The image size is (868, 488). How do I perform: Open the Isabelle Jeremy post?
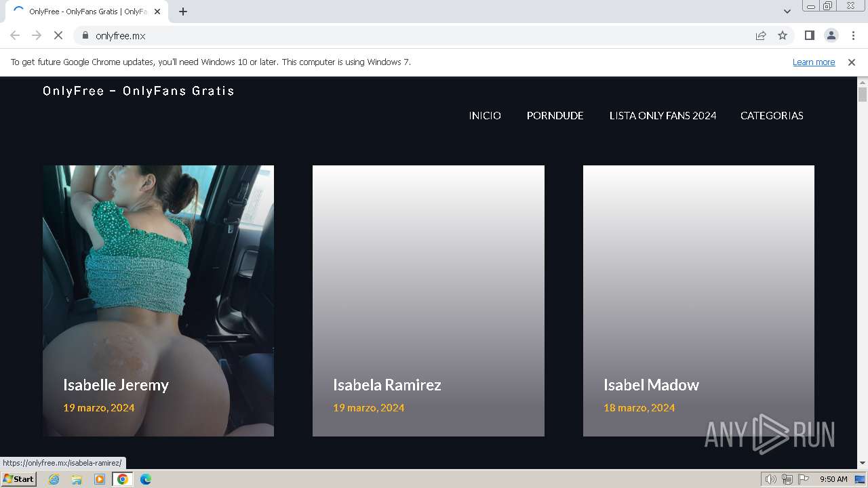(x=116, y=385)
